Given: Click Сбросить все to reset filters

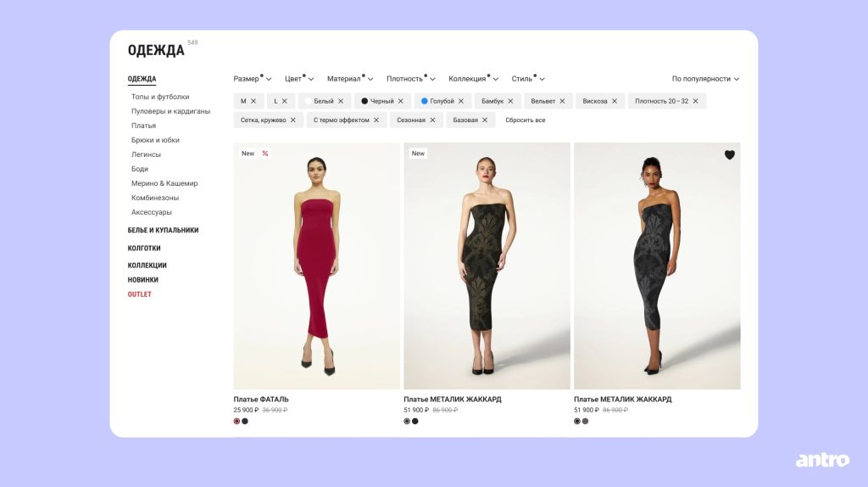Looking at the screenshot, I should [526, 120].
